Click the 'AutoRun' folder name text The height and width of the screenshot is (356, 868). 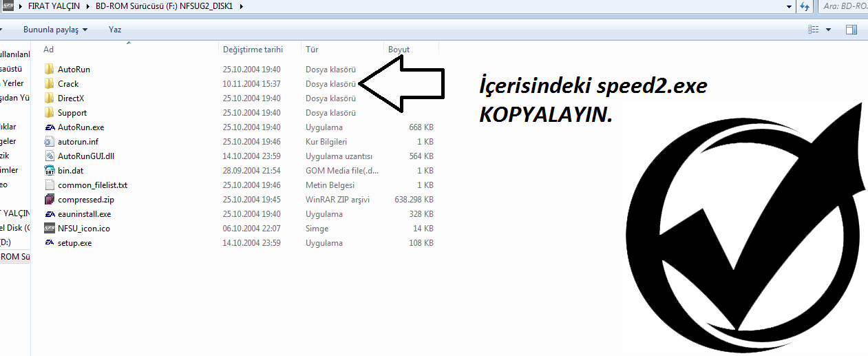pos(74,69)
